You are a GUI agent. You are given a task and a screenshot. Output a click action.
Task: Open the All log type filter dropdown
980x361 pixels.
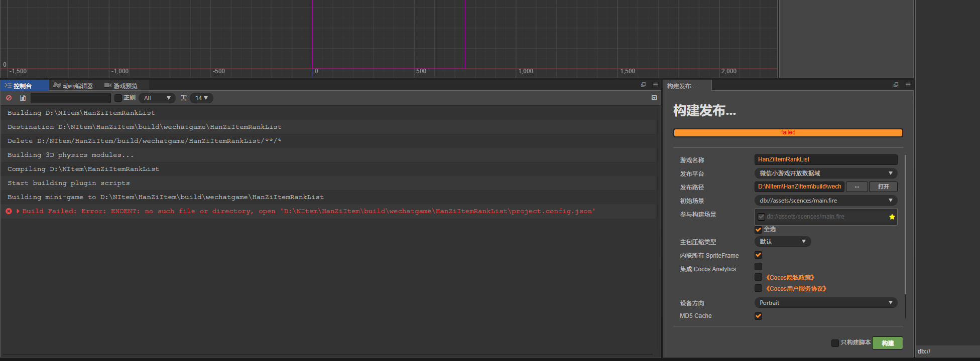click(157, 98)
